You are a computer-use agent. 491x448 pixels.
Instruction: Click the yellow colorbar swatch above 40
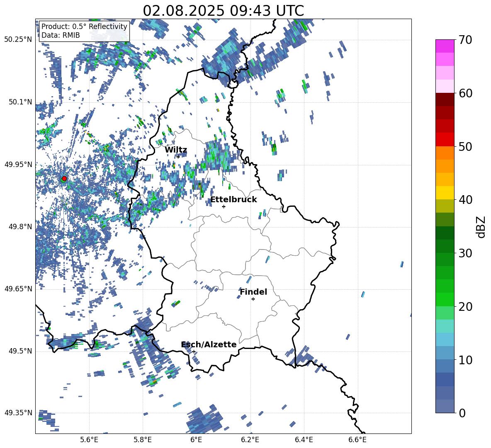click(445, 193)
